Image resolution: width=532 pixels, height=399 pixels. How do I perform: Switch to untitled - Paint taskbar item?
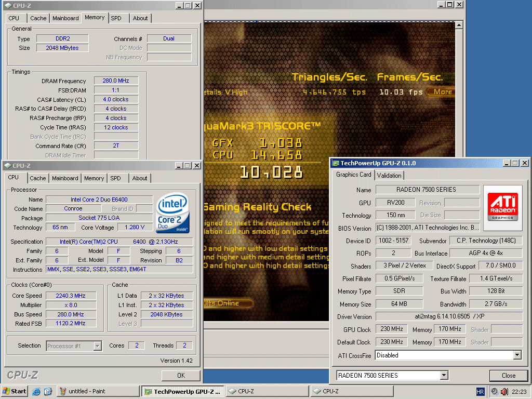[x=98, y=391]
